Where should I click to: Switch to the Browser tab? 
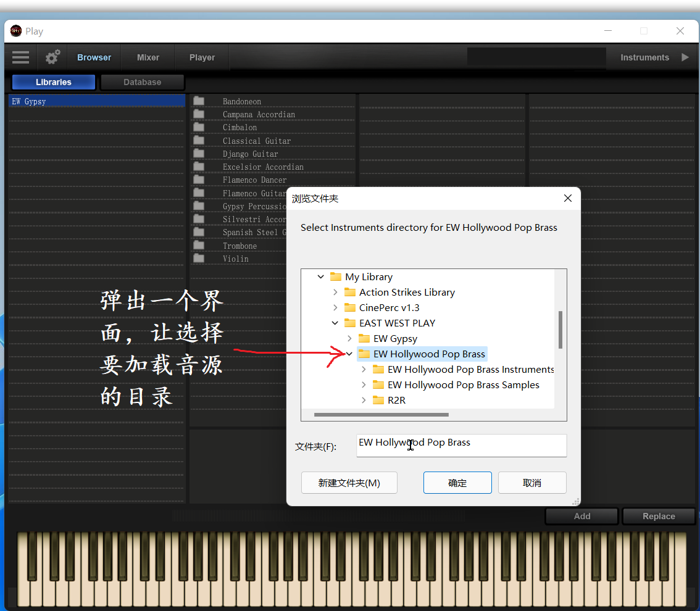pyautogui.click(x=94, y=57)
